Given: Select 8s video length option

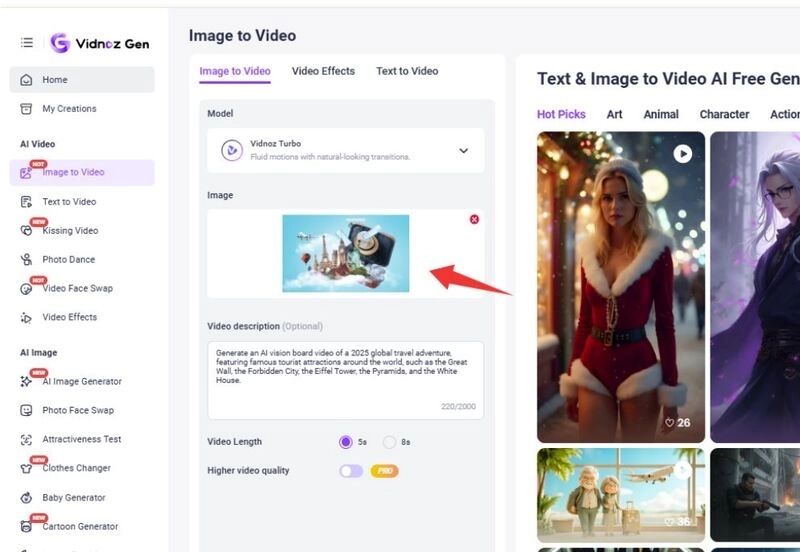Looking at the screenshot, I should pos(389,442).
